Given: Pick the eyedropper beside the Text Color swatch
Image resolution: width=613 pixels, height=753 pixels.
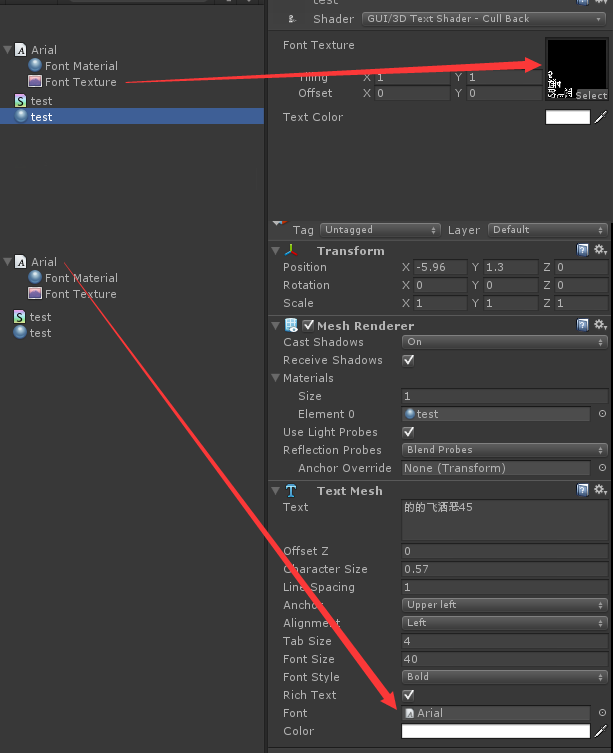Looking at the screenshot, I should point(601,117).
